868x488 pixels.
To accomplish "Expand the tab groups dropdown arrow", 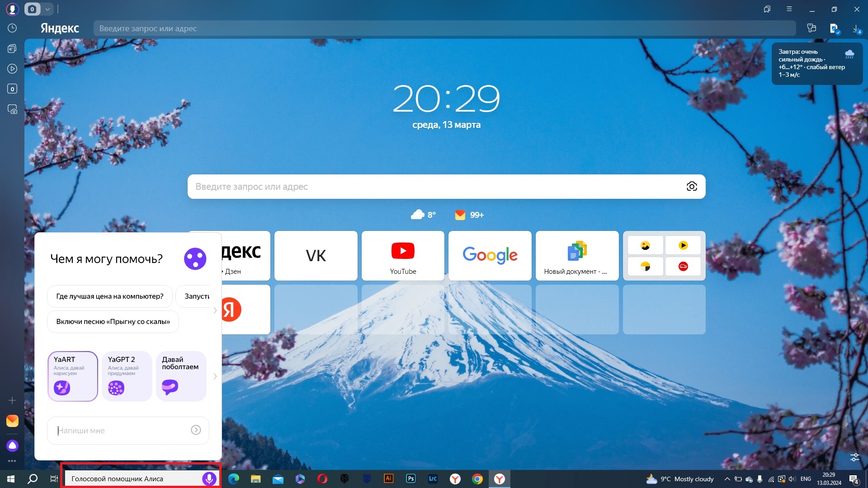I will [x=47, y=9].
